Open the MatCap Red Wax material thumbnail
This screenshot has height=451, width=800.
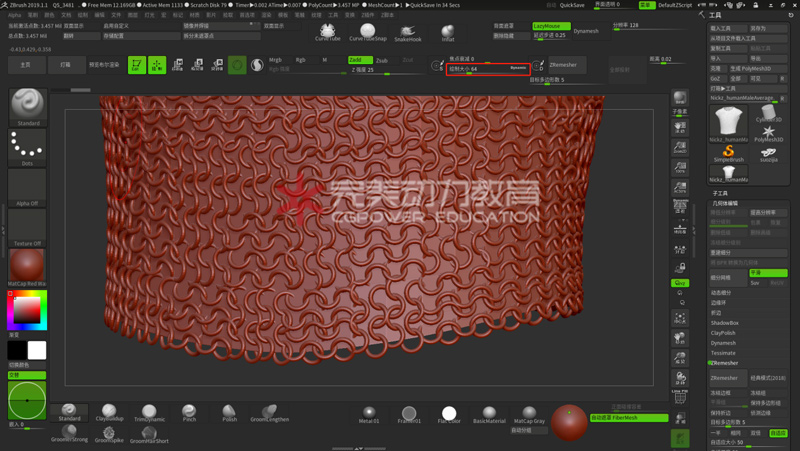coord(27,266)
